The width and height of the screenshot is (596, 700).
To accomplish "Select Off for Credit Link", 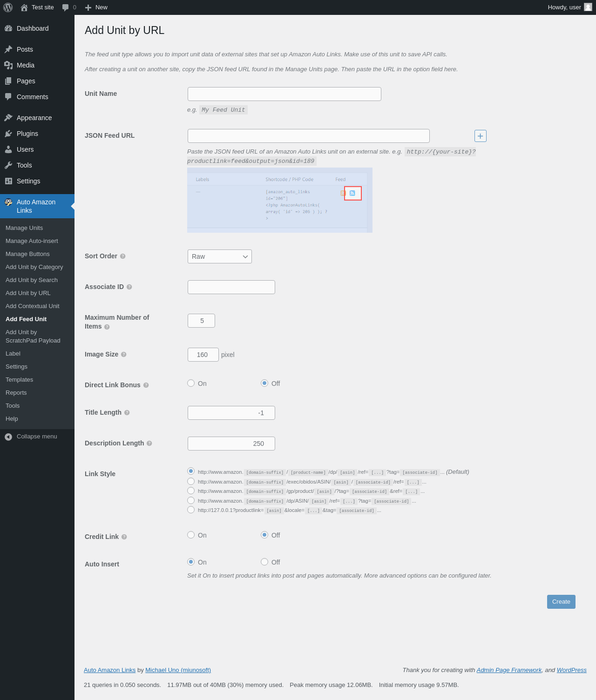I will coord(264,535).
